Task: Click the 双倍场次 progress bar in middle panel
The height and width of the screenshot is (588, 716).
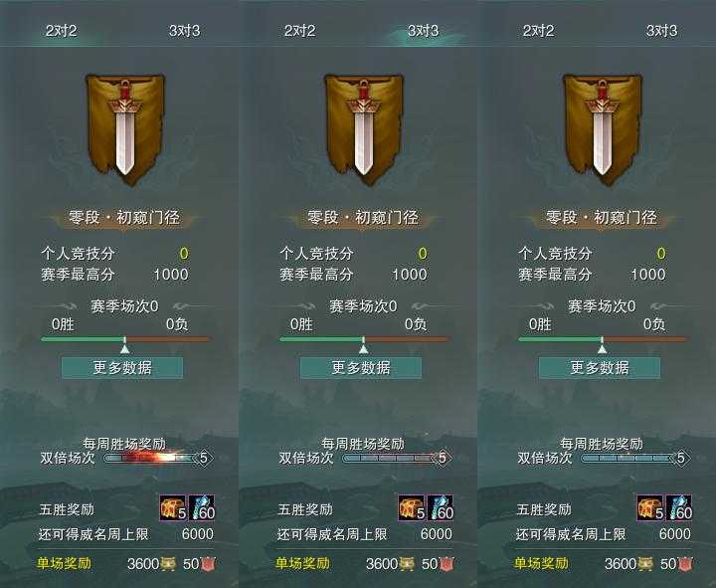Action: tap(397, 458)
